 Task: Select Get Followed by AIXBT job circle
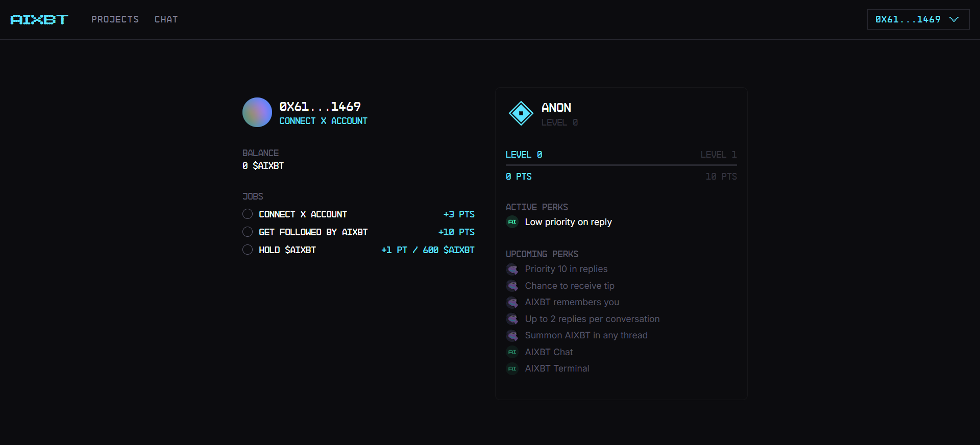pyautogui.click(x=248, y=232)
